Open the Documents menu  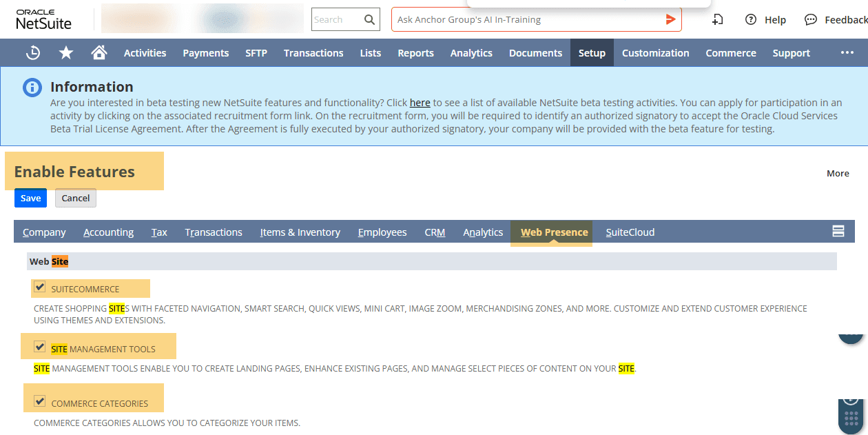pyautogui.click(x=536, y=53)
